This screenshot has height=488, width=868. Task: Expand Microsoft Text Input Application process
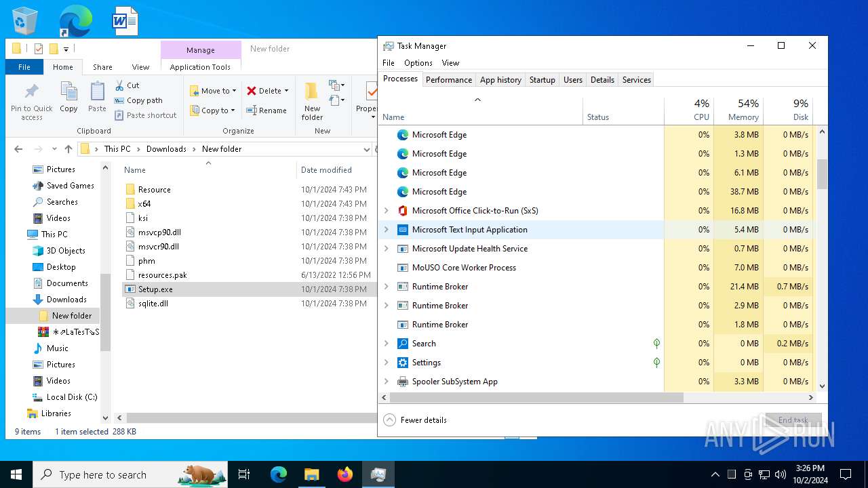click(387, 230)
